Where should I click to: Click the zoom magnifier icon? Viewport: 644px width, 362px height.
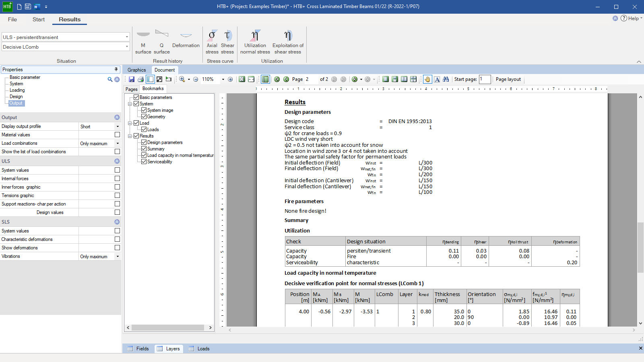point(182,79)
